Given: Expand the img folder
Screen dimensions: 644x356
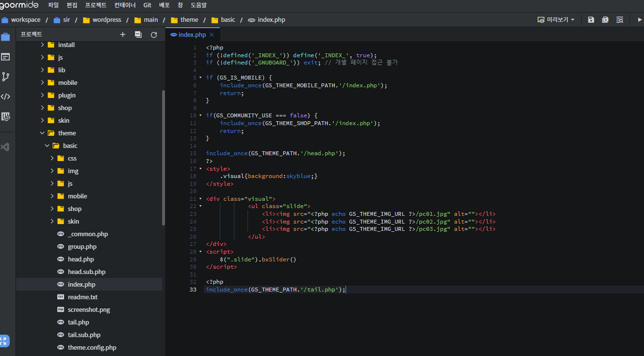Looking at the screenshot, I should (x=52, y=171).
